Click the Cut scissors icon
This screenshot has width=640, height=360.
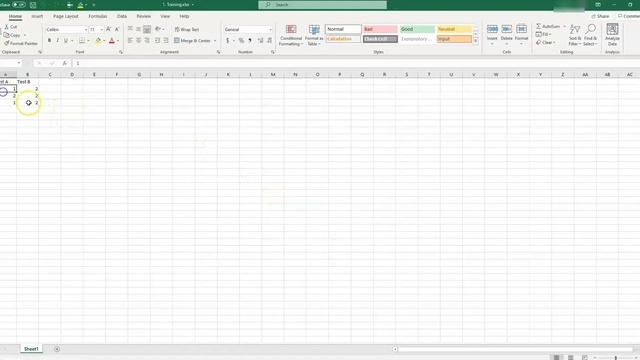tap(7, 27)
